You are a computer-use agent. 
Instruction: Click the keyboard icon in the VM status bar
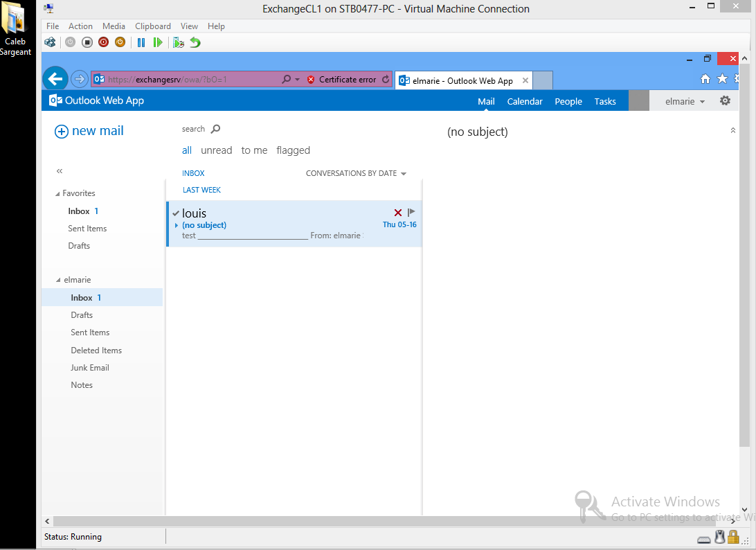tap(704, 540)
